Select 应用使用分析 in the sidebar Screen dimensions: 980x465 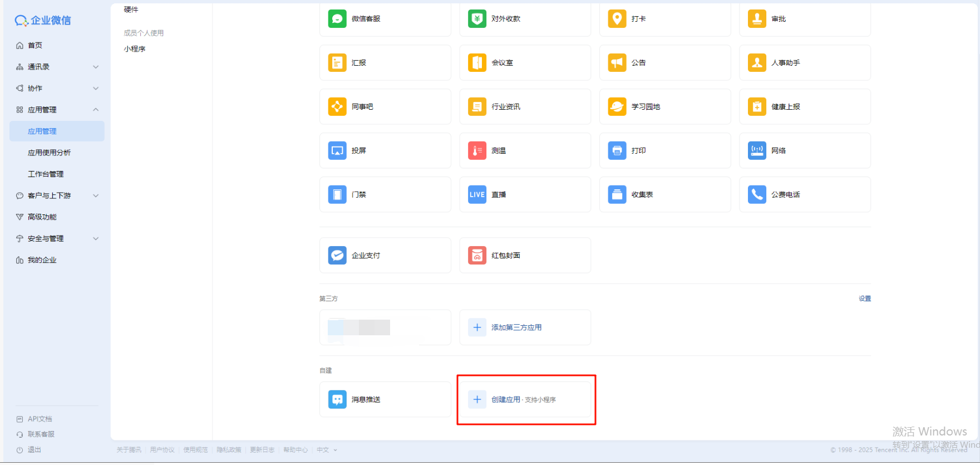[x=50, y=153]
